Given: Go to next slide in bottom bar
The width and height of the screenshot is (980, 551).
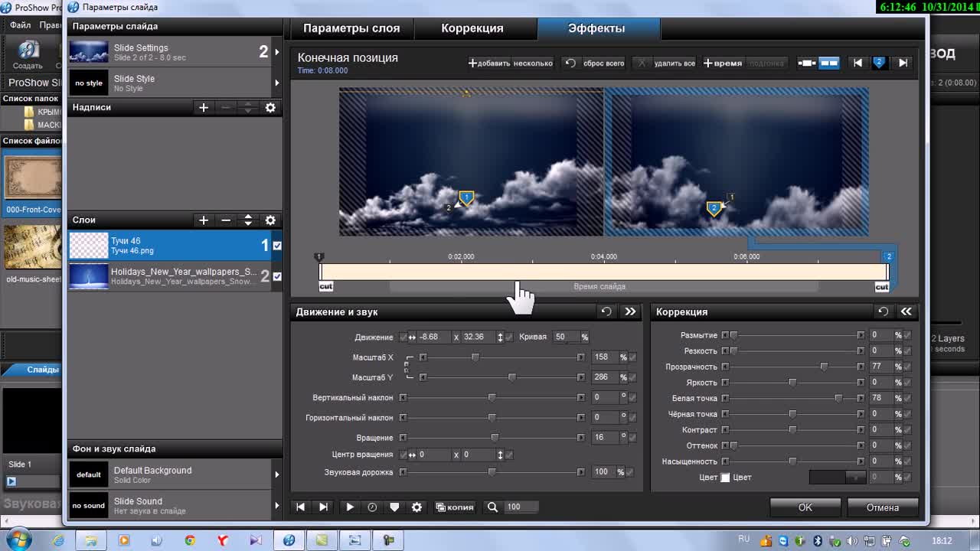Looking at the screenshot, I should click(323, 507).
